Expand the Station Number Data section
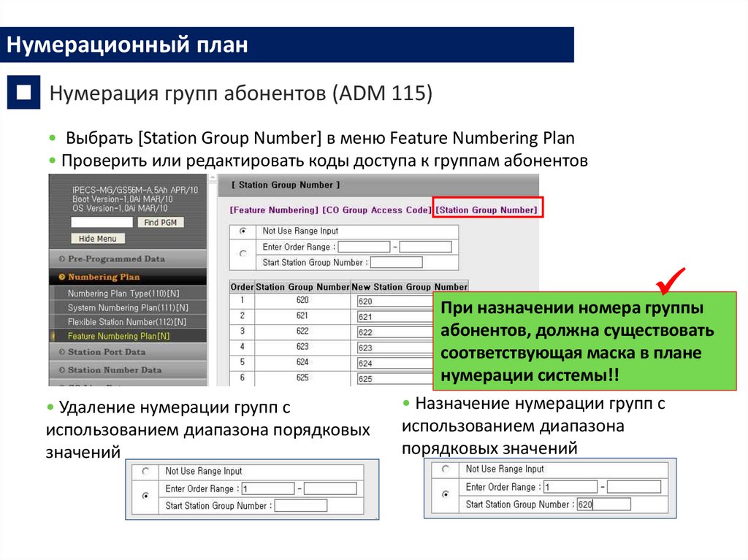 128,369
